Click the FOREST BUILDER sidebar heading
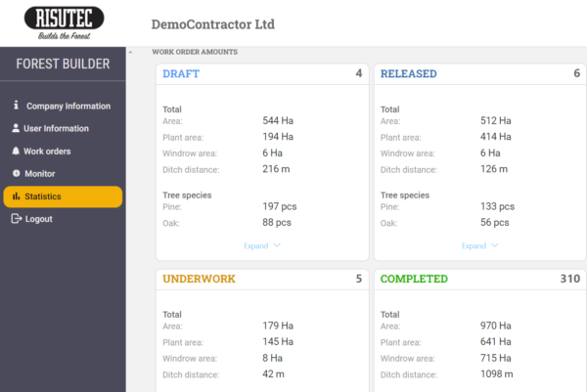Viewport: 587px width, 392px height. pyautogui.click(x=63, y=65)
